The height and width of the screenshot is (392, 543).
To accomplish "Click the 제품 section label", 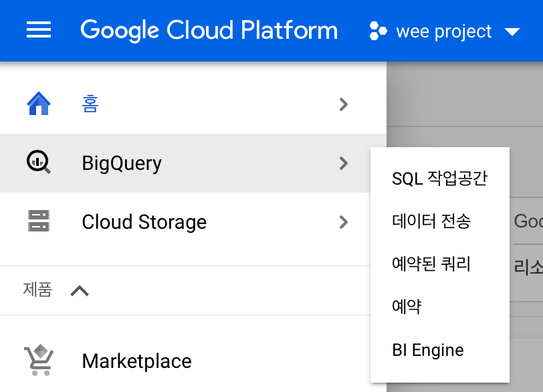I will (x=37, y=290).
